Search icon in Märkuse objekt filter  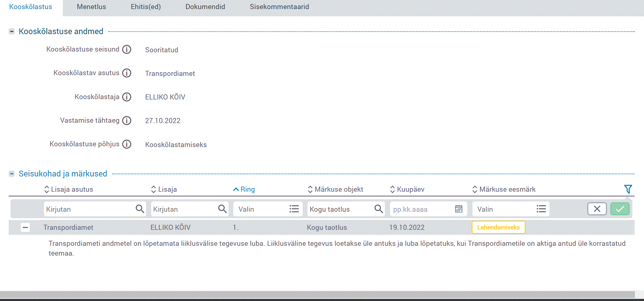pos(378,209)
